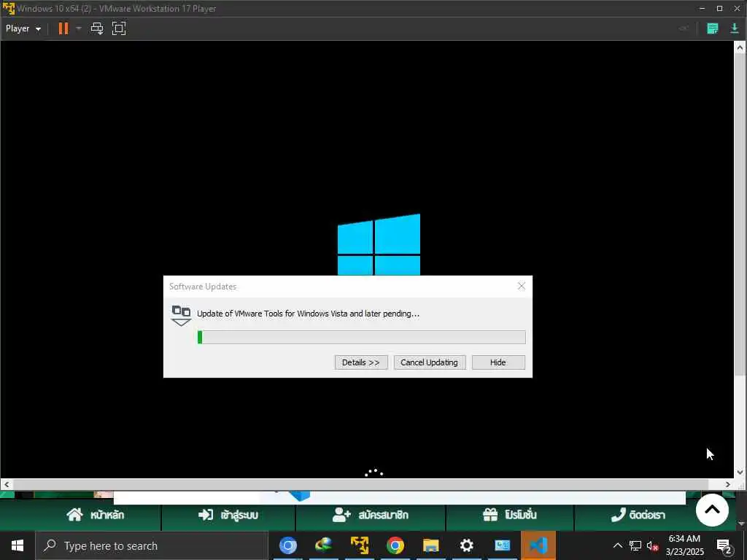Screen dimensions: 747x560
Task: Open File Explorer from the taskbar
Action: [x=430, y=545]
